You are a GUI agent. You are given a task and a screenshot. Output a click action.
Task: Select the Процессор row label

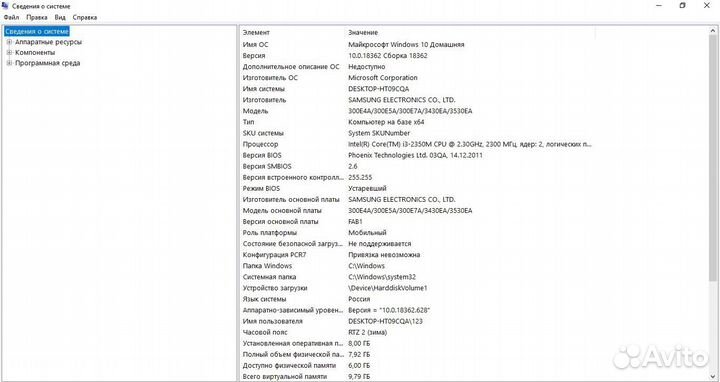[x=260, y=144]
